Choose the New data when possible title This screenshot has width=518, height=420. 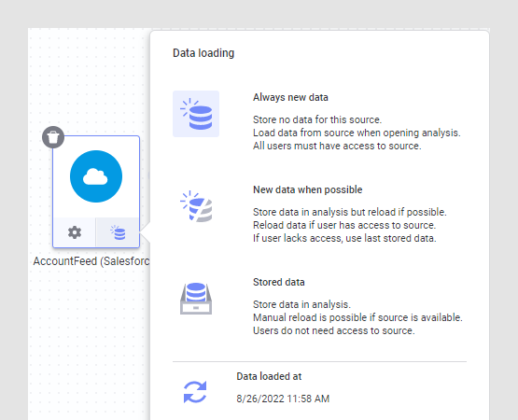click(308, 189)
